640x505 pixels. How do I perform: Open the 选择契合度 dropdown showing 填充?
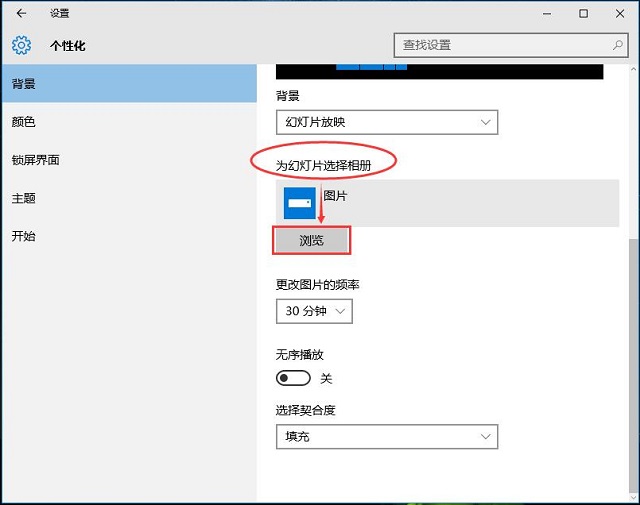tap(386, 437)
